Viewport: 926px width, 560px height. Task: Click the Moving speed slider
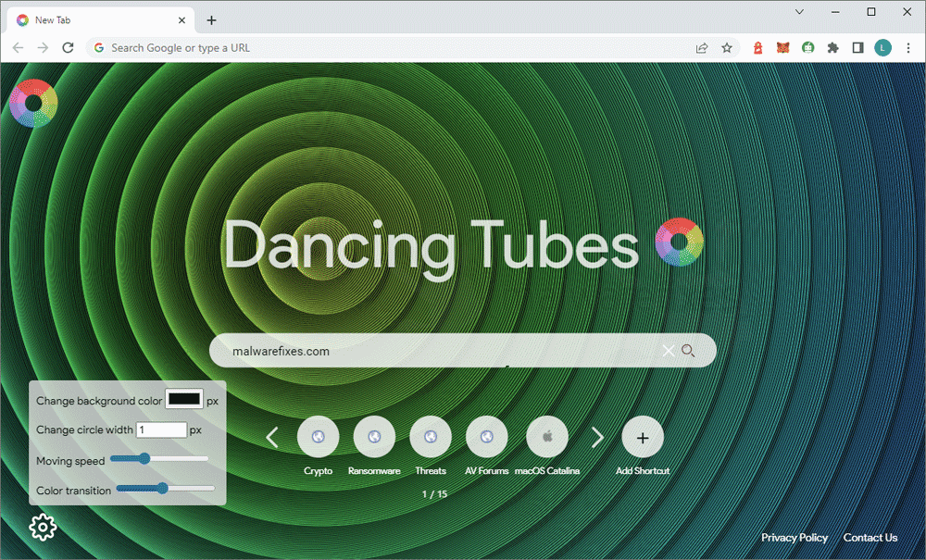(159, 458)
